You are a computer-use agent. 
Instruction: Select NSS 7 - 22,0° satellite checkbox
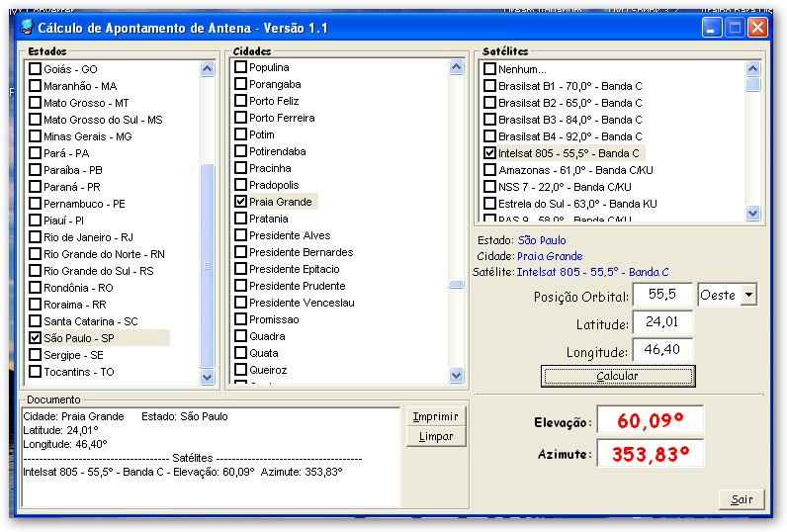(489, 187)
